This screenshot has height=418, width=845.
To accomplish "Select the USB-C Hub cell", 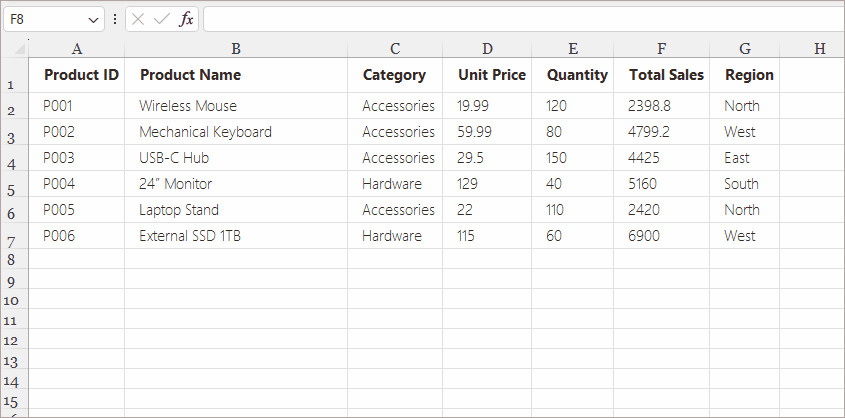I will pos(236,157).
